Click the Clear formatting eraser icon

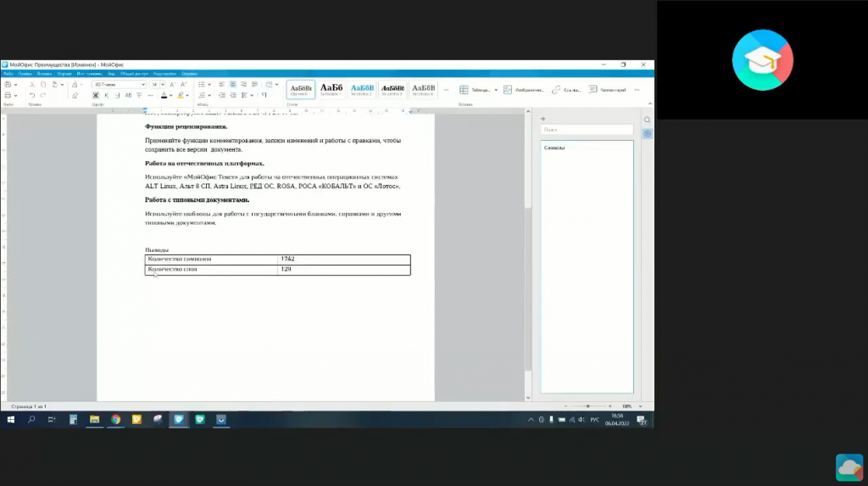tap(75, 95)
